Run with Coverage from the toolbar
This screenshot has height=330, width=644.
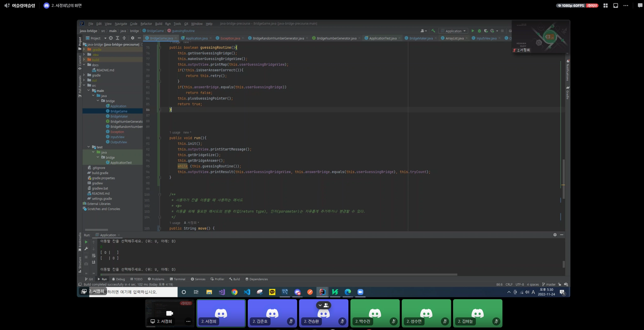pos(486,31)
